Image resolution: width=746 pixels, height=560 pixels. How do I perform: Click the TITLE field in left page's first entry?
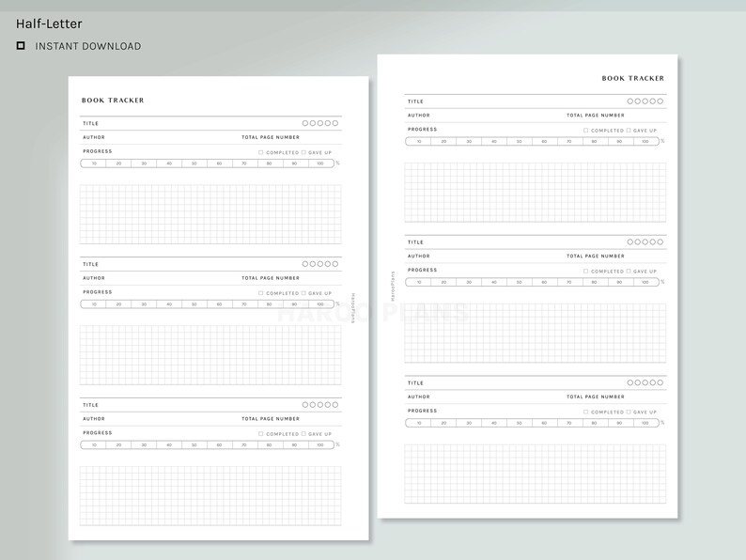click(210, 123)
